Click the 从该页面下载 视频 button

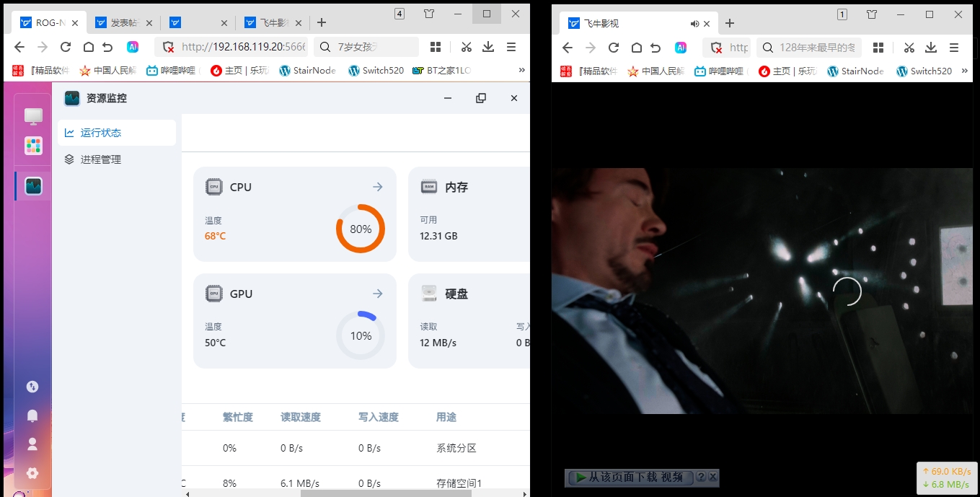coord(629,478)
